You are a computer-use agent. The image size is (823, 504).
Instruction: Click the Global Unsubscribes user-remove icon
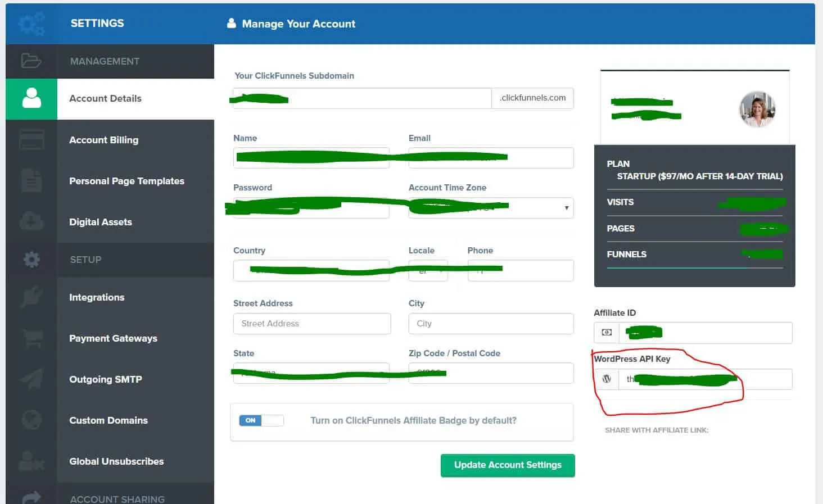click(31, 461)
